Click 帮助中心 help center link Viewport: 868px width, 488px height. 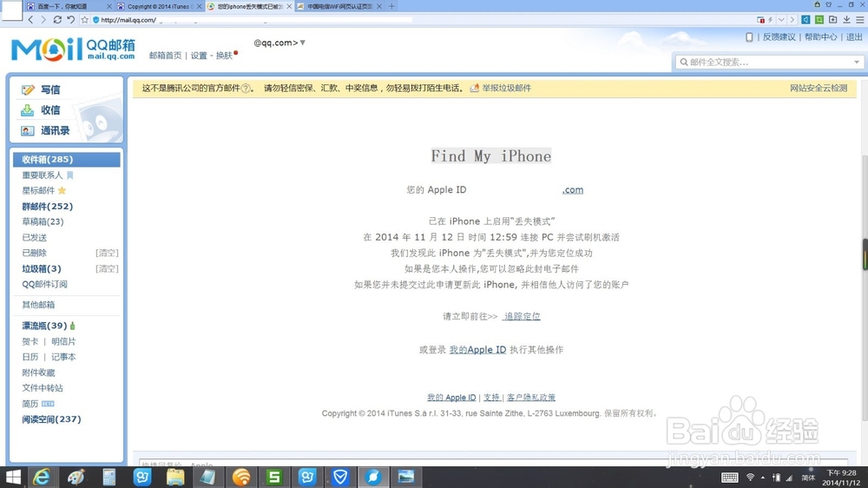point(820,37)
